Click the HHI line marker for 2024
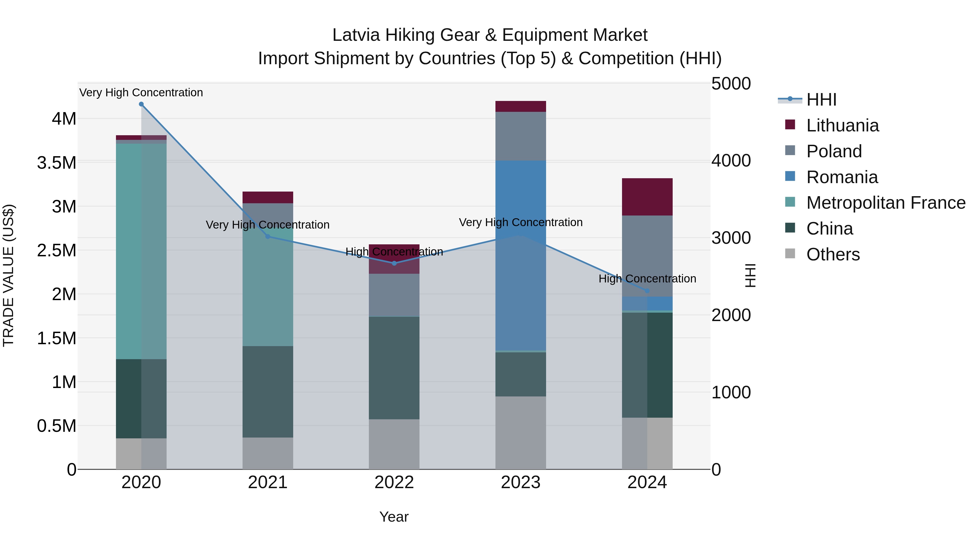The width and height of the screenshot is (980, 551). click(x=647, y=291)
